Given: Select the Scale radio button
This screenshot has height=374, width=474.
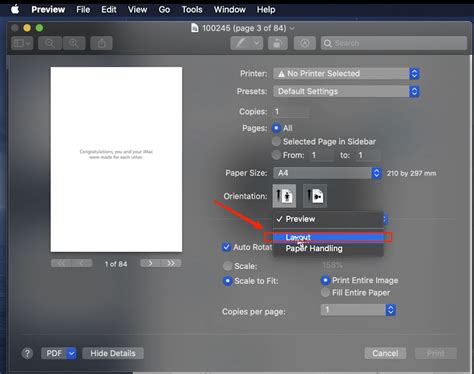Looking at the screenshot, I should point(228,266).
